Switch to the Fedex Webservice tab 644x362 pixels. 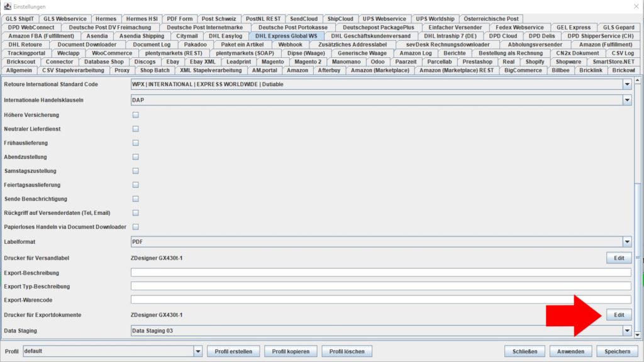click(519, 28)
